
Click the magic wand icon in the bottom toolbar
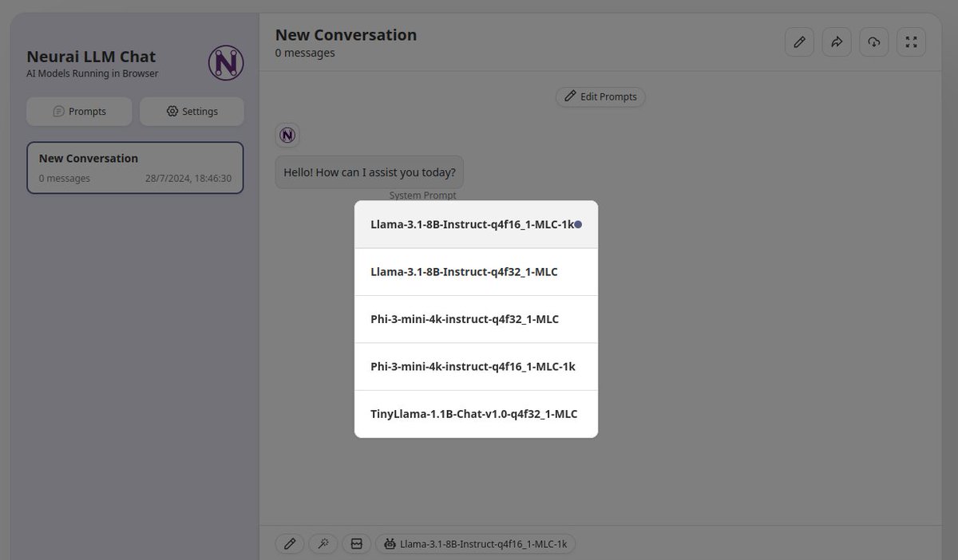[323, 544]
